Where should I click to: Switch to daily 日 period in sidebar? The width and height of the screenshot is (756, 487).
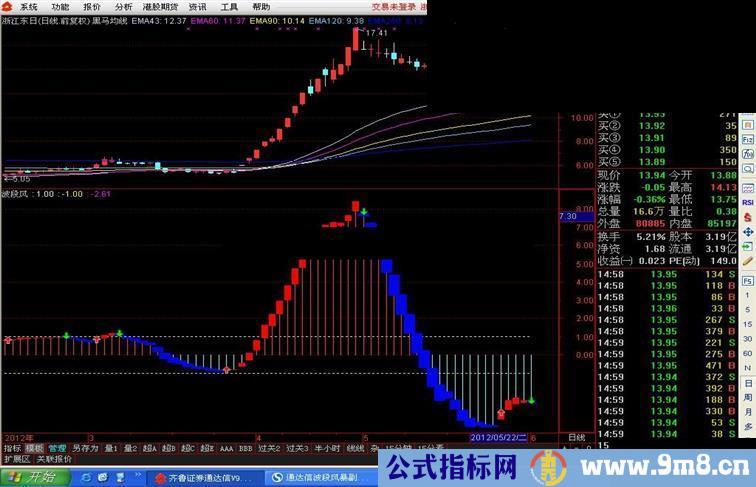[x=748, y=383]
